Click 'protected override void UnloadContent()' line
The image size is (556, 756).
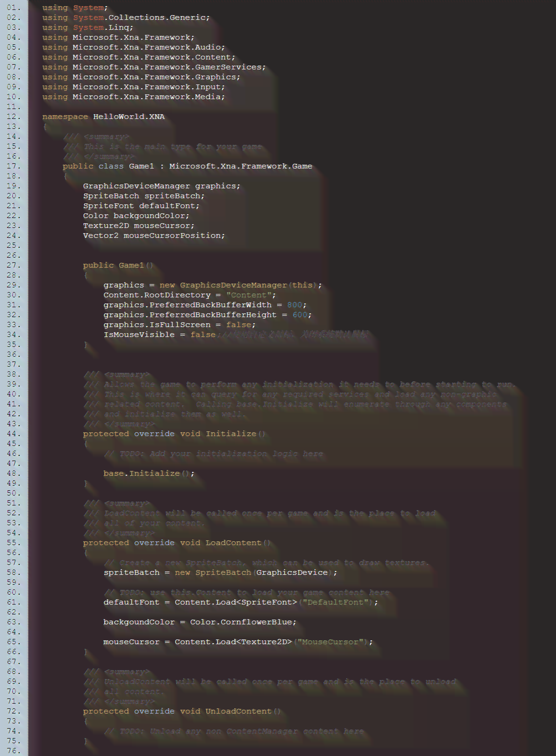point(182,711)
